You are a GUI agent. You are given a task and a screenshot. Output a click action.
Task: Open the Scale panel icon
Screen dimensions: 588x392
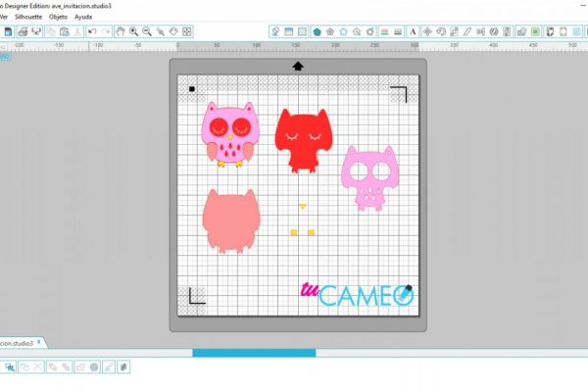454,32
